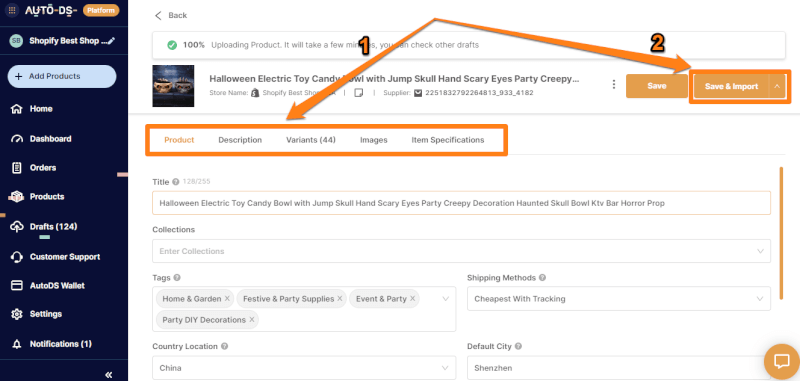Switch to the Description tab
The image size is (800, 381).
pyautogui.click(x=240, y=140)
